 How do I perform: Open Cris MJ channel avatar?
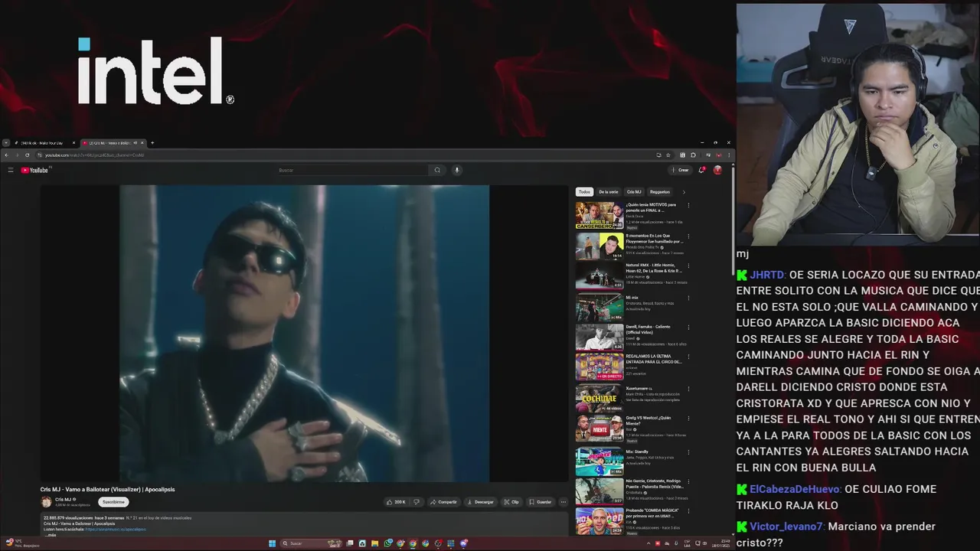[46, 502]
